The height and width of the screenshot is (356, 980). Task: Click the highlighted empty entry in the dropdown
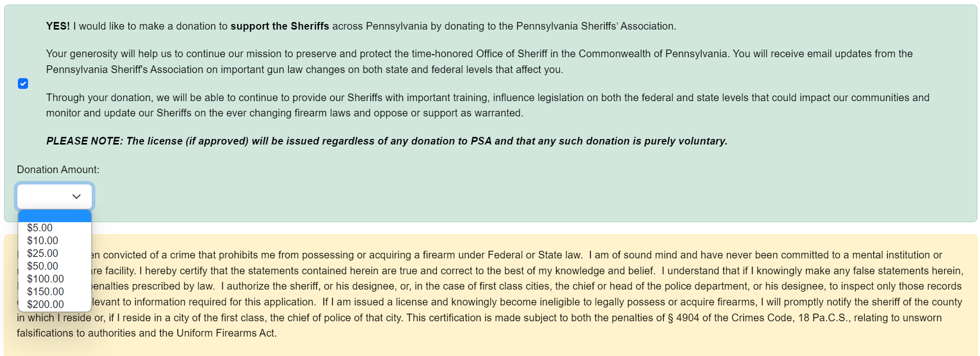(x=54, y=216)
